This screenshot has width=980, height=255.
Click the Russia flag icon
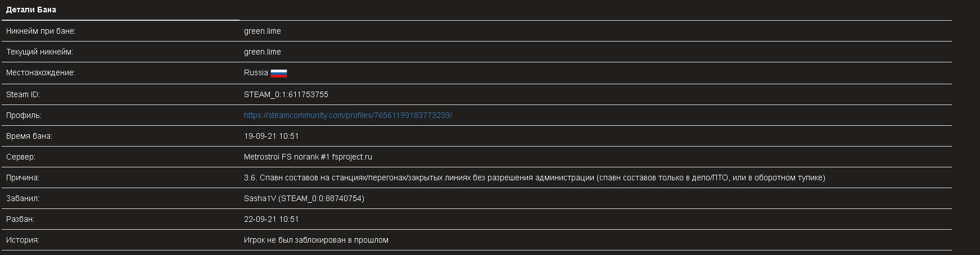279,73
